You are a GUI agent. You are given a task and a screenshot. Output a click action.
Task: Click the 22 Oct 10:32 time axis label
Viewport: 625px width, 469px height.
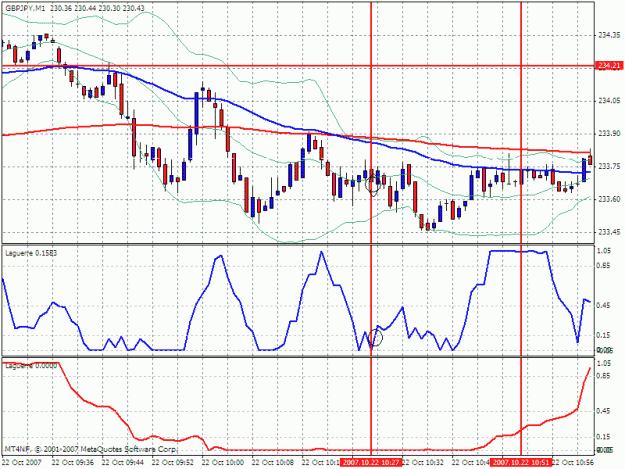tap(423, 462)
